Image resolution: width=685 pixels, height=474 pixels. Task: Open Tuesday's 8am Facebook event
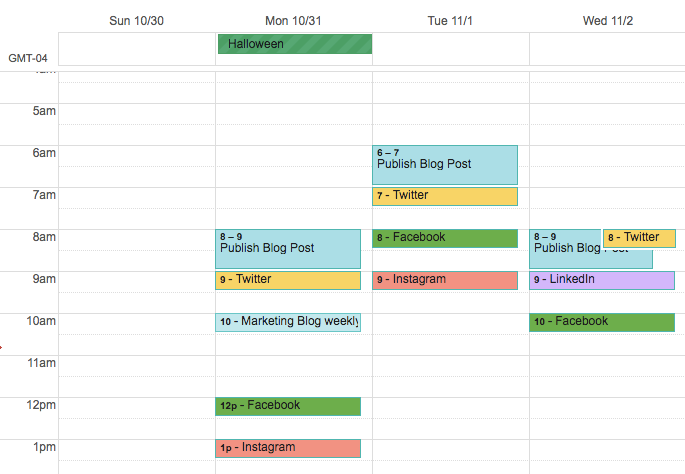[x=445, y=238]
